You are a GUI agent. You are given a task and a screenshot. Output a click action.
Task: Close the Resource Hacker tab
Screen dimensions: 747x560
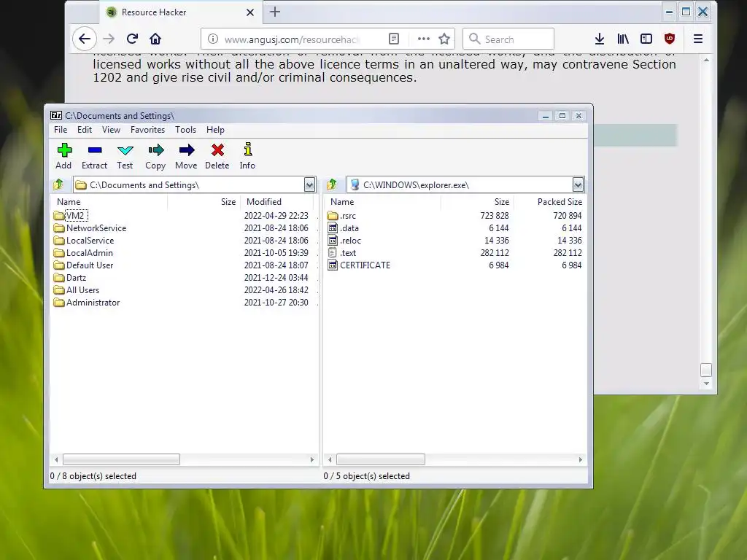pyautogui.click(x=250, y=12)
